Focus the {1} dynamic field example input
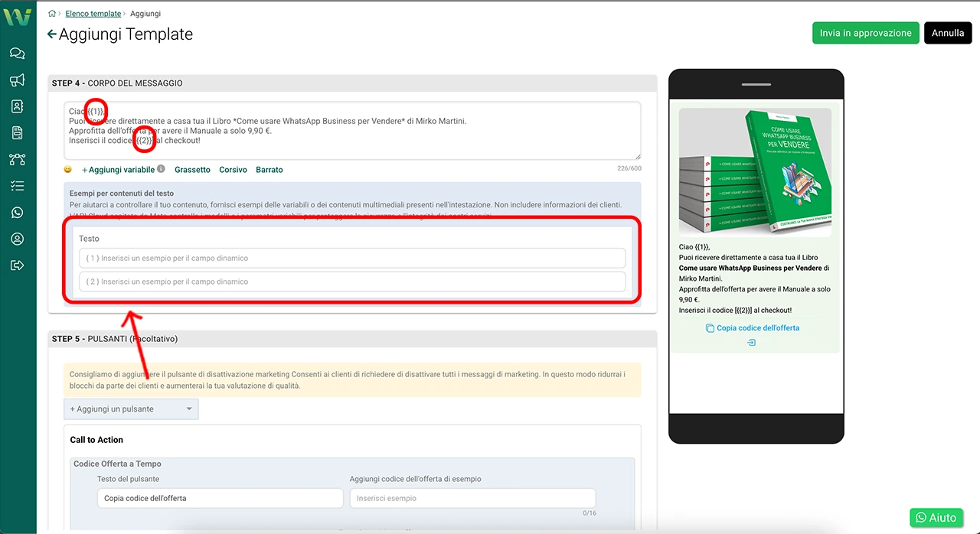 click(x=352, y=259)
